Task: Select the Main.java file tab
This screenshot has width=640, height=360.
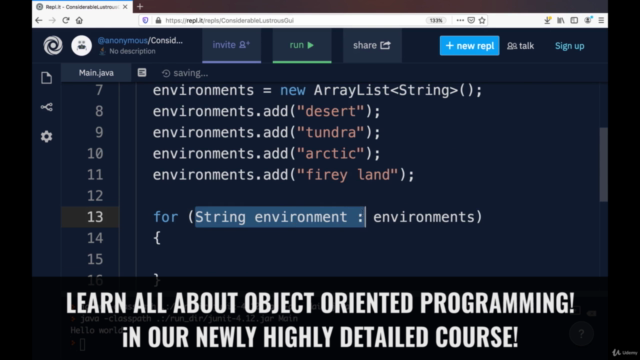Action: tap(96, 73)
